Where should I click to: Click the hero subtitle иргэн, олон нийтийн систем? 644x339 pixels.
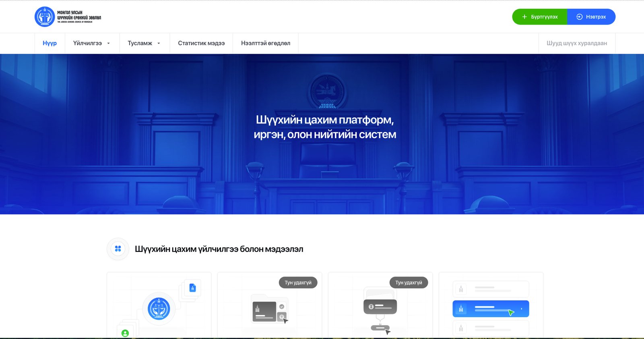click(325, 135)
